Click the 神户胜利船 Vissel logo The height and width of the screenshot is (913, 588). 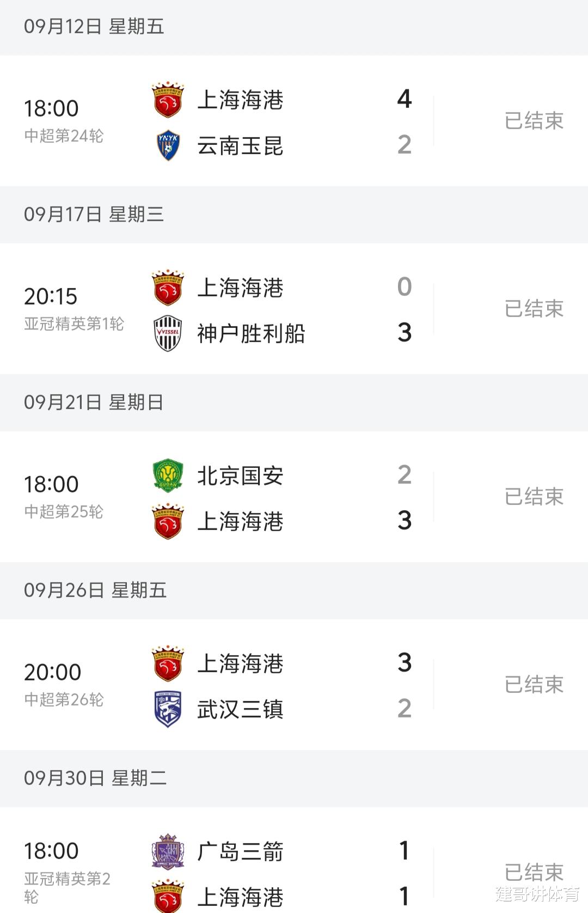click(168, 333)
